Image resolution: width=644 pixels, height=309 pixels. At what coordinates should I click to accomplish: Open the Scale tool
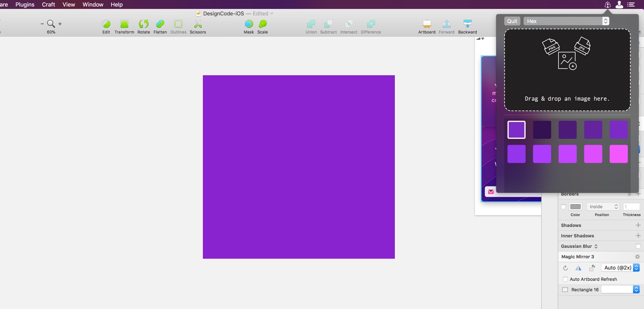click(263, 24)
